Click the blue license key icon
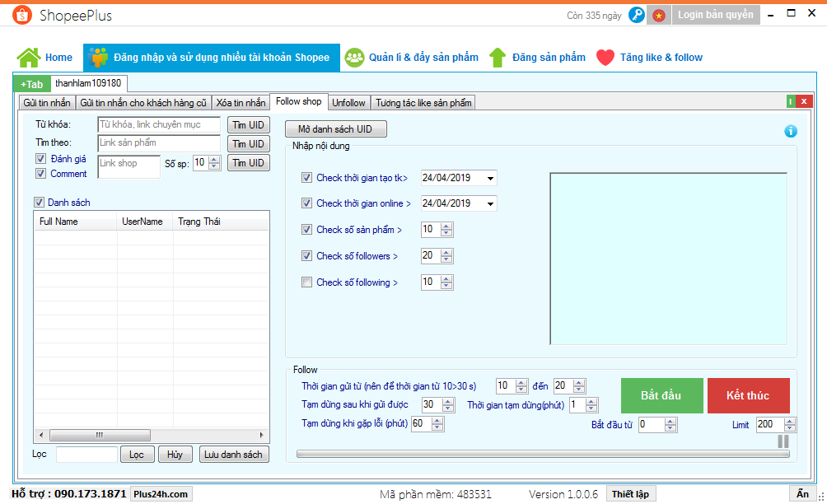Image resolution: width=827 pixels, height=504 pixels. tap(636, 16)
